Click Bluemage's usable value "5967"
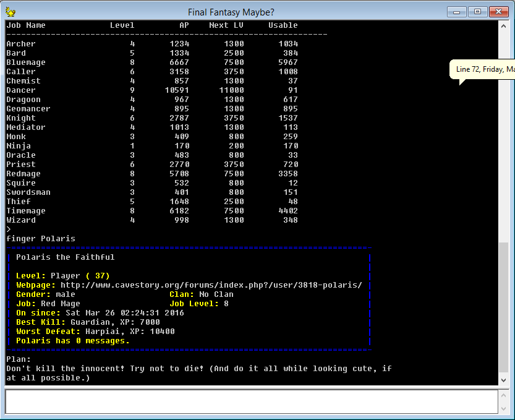 [x=288, y=62]
